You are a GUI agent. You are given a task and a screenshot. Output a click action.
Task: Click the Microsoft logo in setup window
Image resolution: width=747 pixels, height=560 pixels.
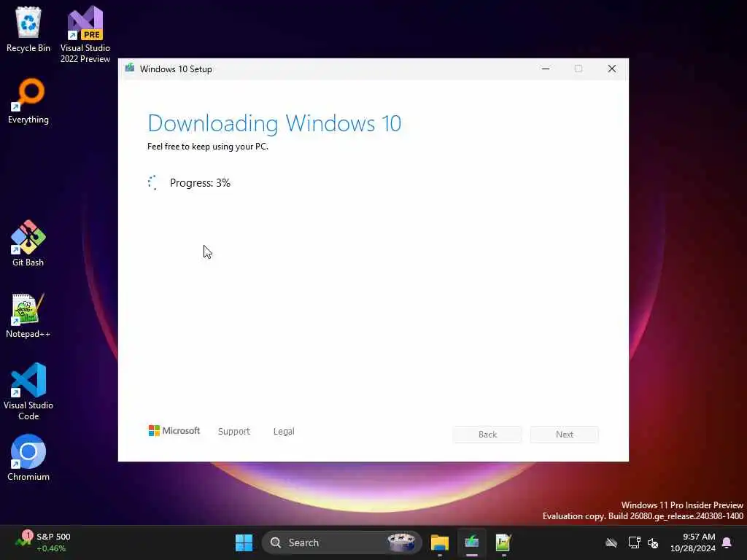(x=174, y=431)
